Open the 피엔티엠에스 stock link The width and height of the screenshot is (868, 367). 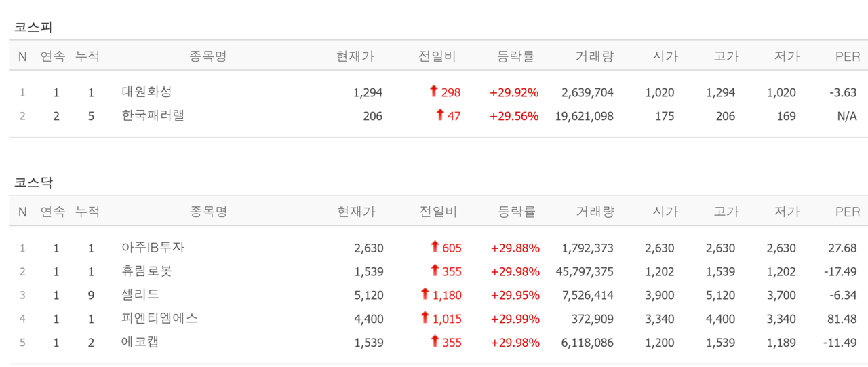point(160,318)
